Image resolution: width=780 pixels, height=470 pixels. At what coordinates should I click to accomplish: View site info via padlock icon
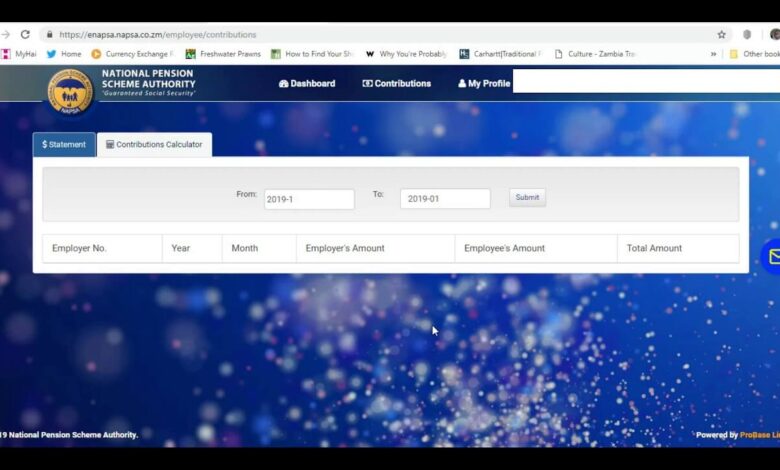(x=48, y=34)
